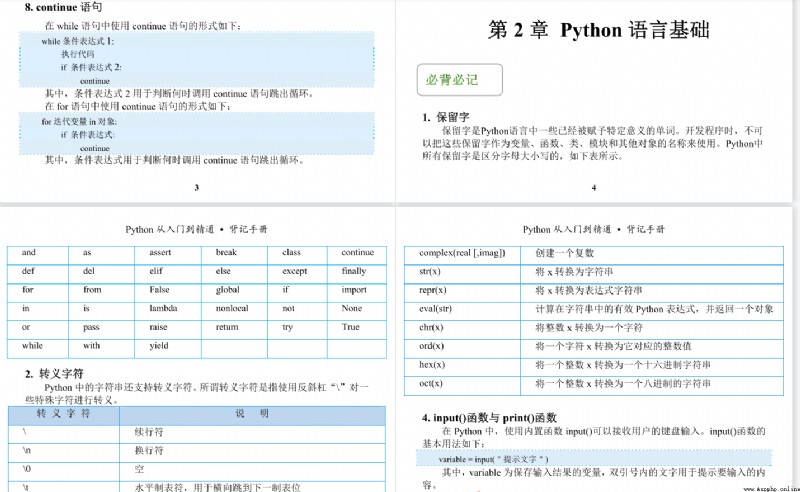Viewport: 800px width, 492px height.
Task: Click the 'oct(x)' function cell
Action: point(462,386)
